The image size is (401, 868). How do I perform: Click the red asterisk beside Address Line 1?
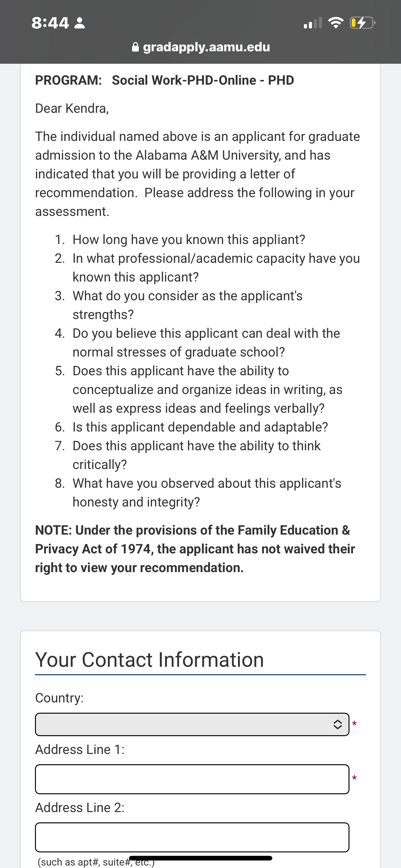pos(354,778)
